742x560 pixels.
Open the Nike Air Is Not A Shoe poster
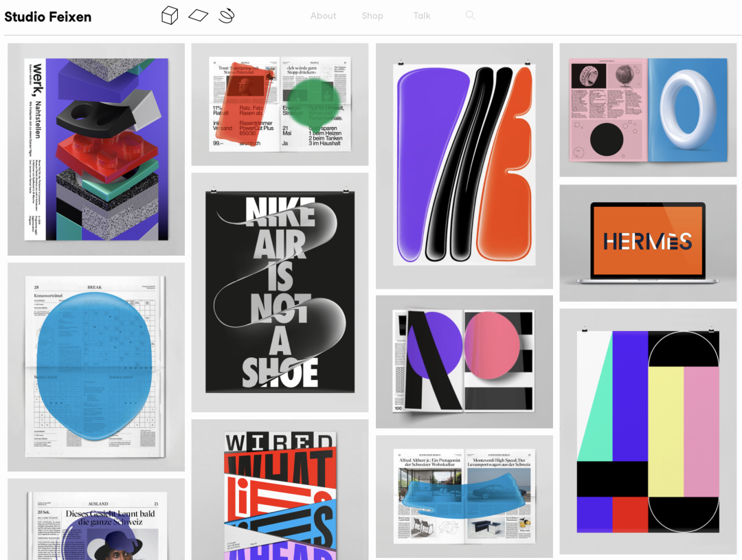[280, 292]
